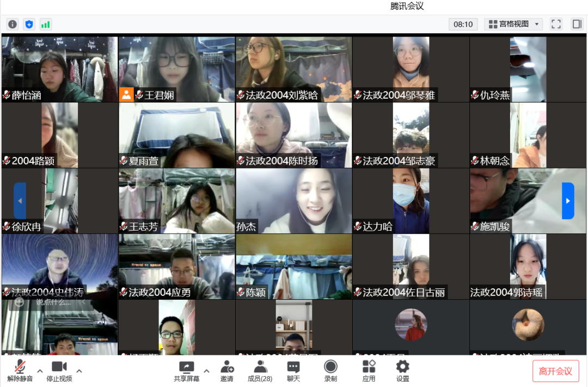Start recording with 录制
The height and width of the screenshot is (387, 588).
pos(330,371)
